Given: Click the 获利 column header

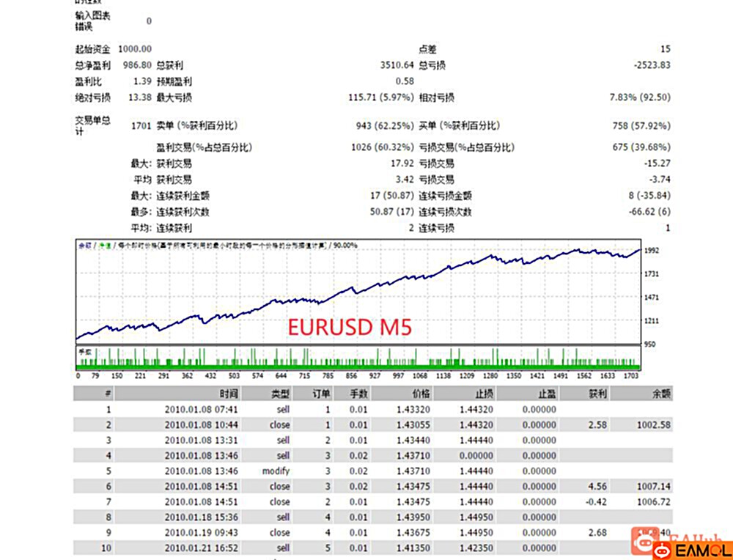Looking at the screenshot, I should click(x=597, y=394).
